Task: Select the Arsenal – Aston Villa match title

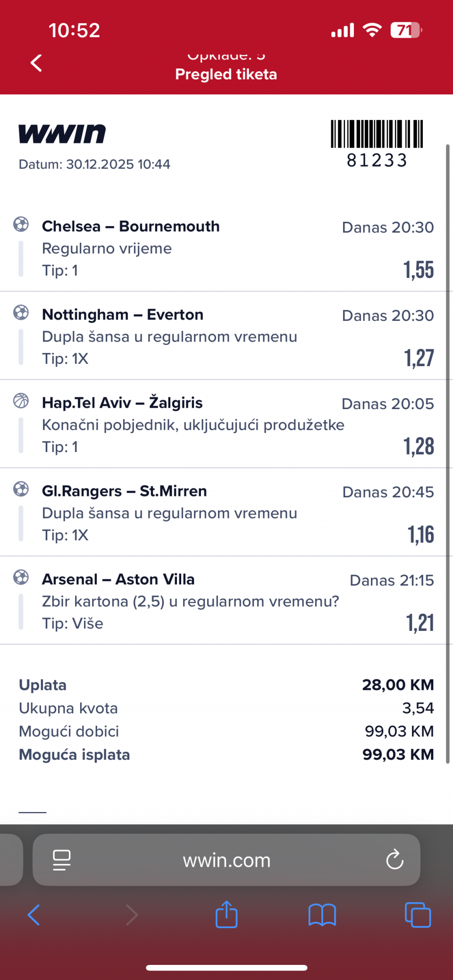Action: tap(118, 579)
